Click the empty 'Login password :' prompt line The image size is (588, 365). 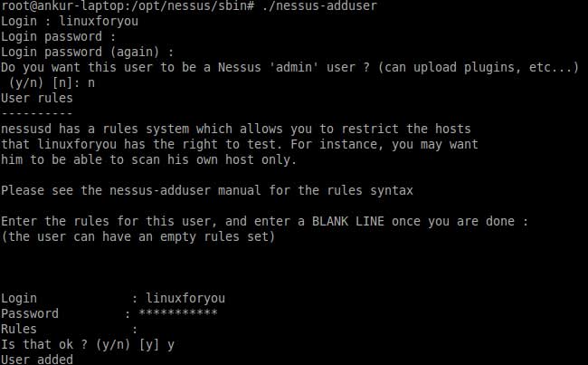(x=59, y=37)
